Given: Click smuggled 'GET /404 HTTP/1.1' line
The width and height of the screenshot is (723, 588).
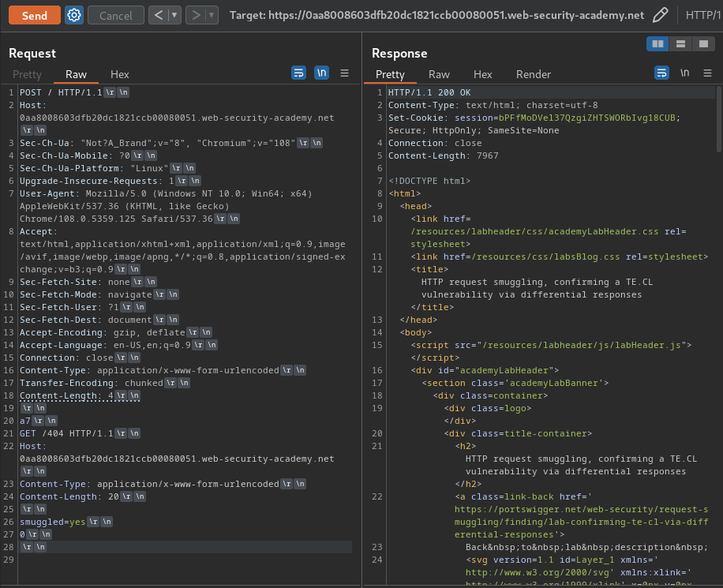Looking at the screenshot, I should point(66,433).
